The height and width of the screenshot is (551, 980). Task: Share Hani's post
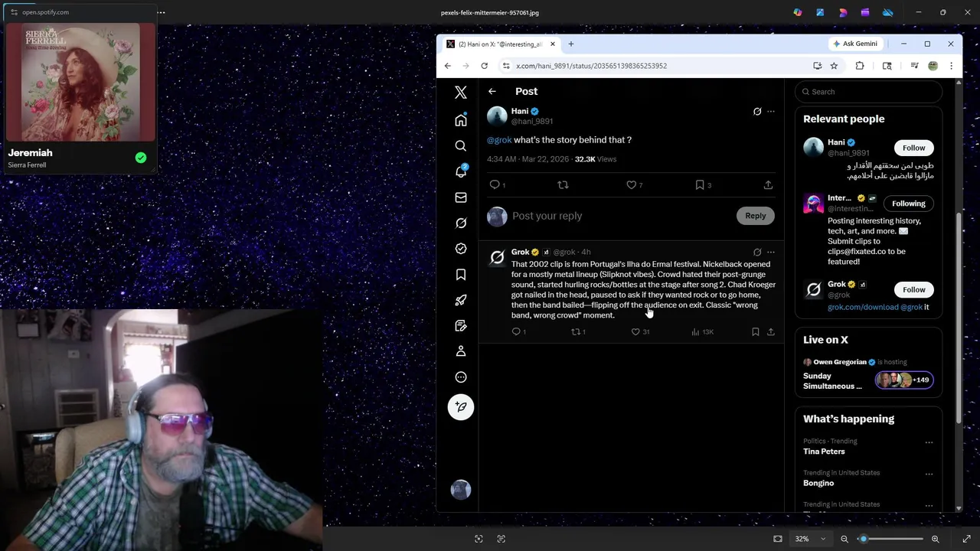click(768, 184)
